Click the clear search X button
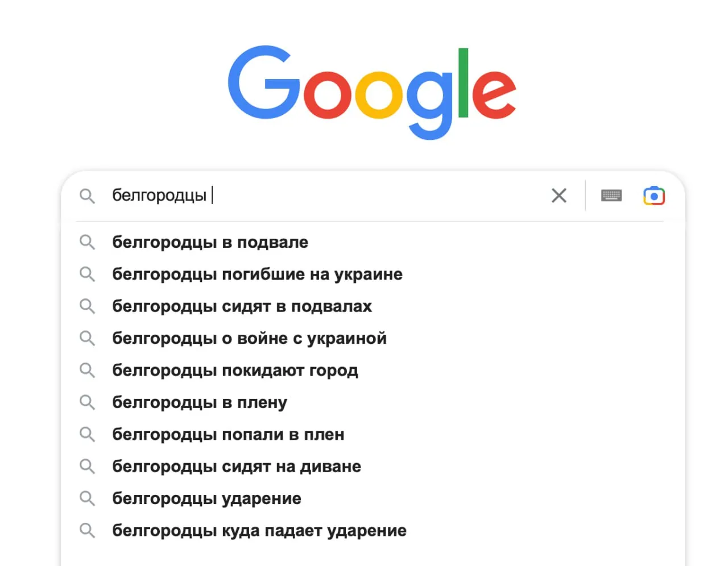728x566 pixels. tap(559, 195)
